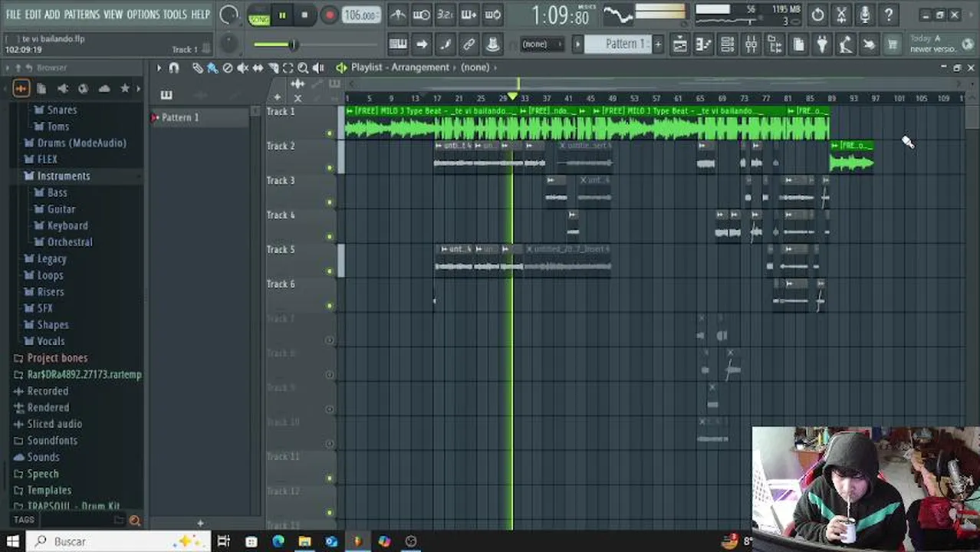Open the PATTERNS menu
This screenshot has height=552, width=980.
tap(81, 15)
